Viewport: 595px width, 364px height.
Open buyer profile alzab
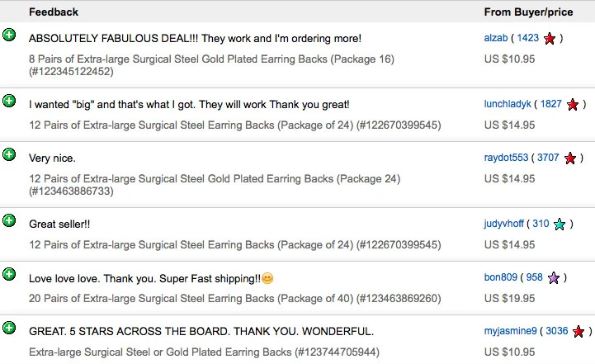point(496,38)
